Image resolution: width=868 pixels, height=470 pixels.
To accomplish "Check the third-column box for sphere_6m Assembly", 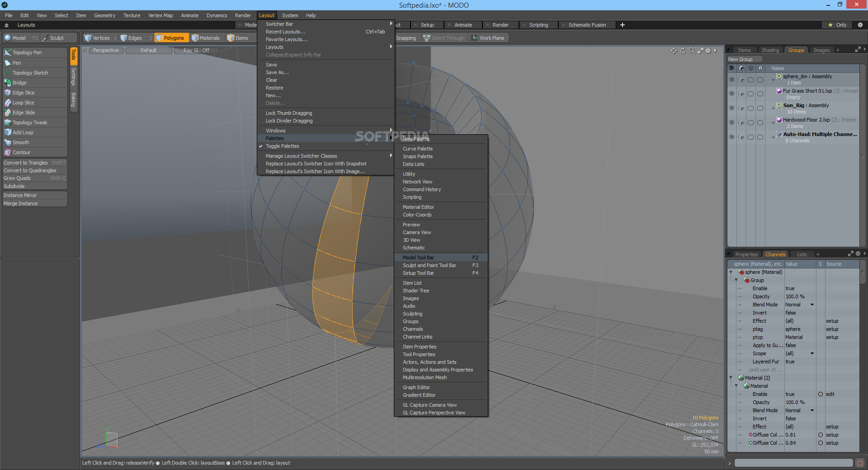I will point(750,80).
